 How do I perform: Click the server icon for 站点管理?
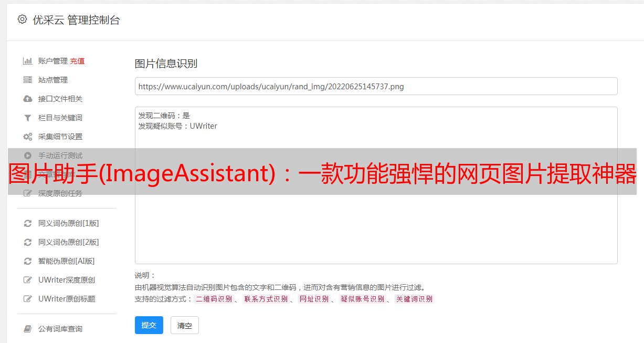(28, 80)
